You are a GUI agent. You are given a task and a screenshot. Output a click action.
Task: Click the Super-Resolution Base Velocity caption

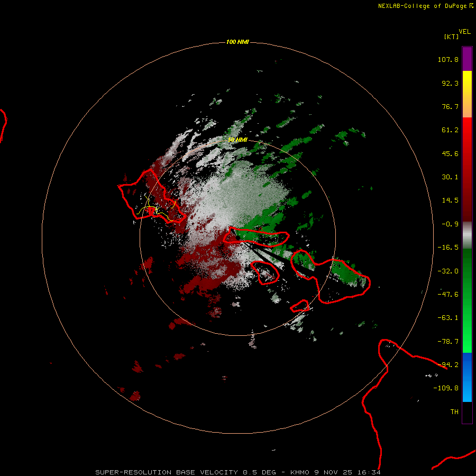[237, 472]
